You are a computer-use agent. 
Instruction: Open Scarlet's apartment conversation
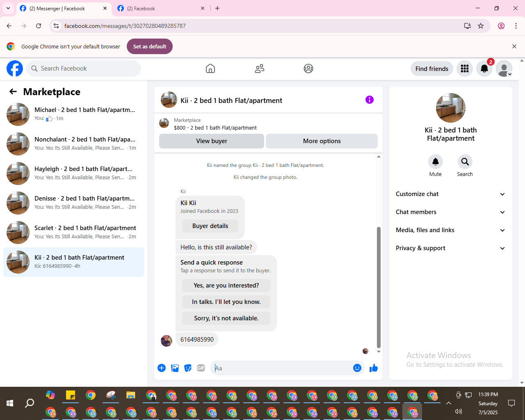pos(74,233)
